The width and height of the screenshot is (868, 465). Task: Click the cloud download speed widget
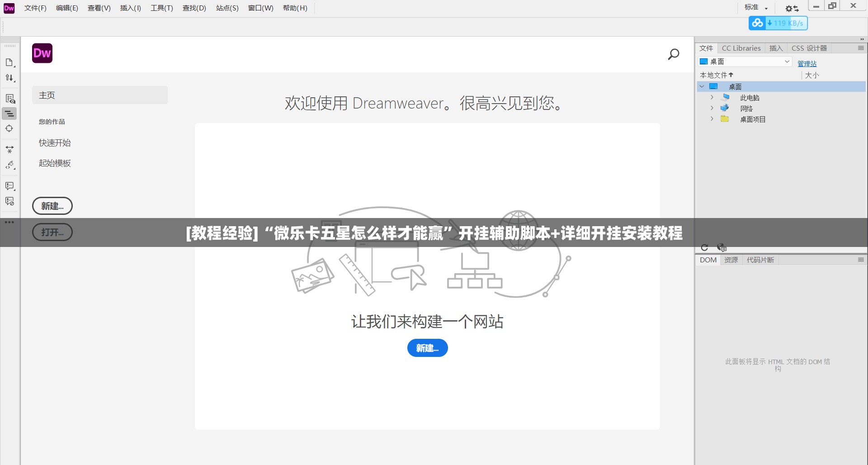coord(778,23)
